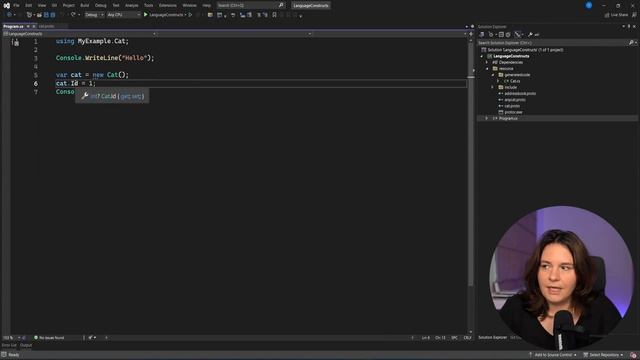Click Search Solution Explorer input field
Image resolution: width=640 pixels, height=360 pixels.
[553, 42]
